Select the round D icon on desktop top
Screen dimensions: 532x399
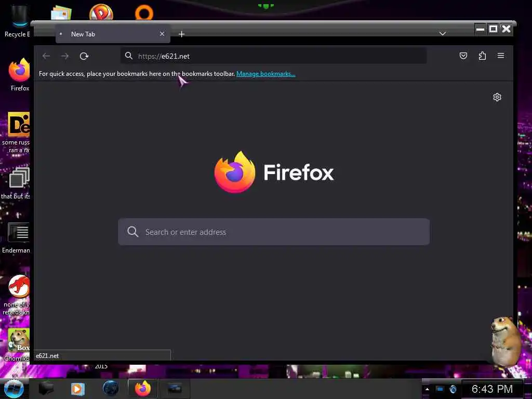(x=101, y=12)
